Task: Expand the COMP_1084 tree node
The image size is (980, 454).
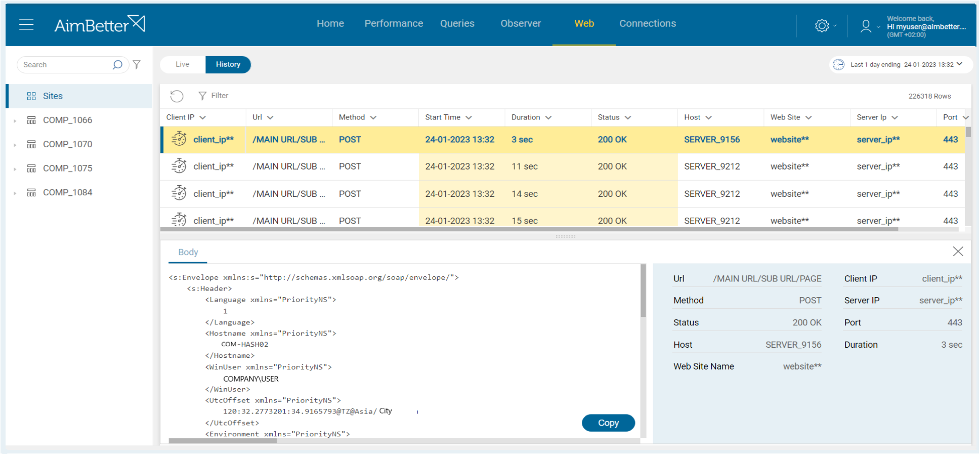Action: point(15,193)
